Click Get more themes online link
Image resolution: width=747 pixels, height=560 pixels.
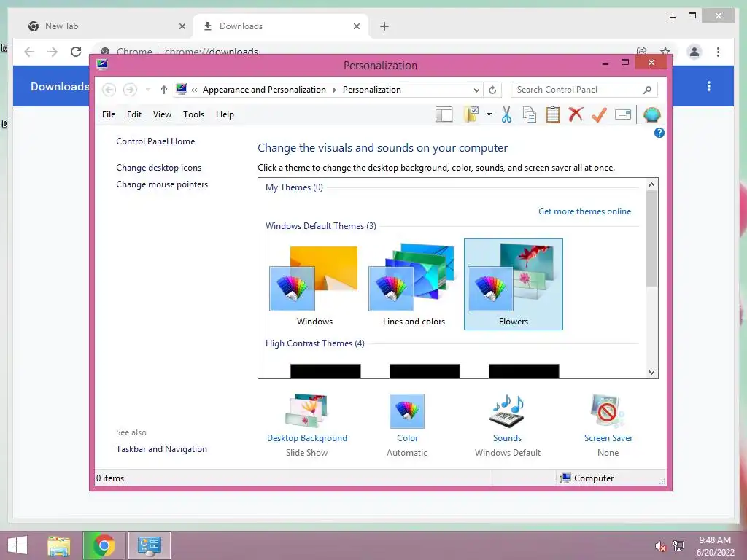point(584,211)
